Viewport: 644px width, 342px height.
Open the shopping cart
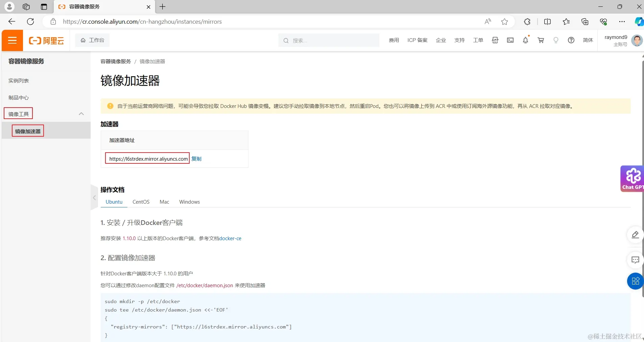[541, 40]
